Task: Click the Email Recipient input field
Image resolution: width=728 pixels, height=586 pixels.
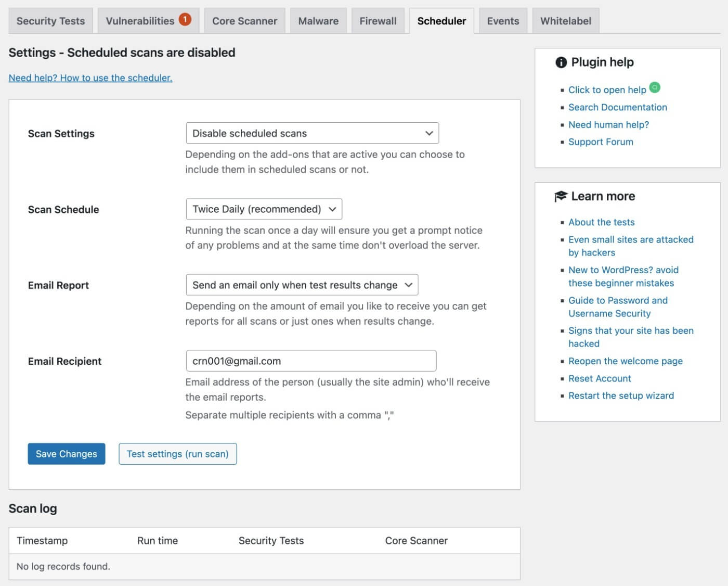Action: tap(311, 361)
